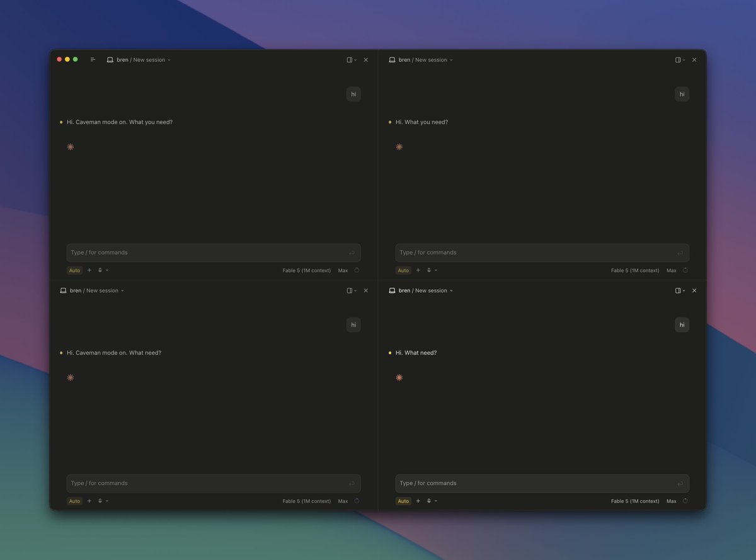Open 'Fable 5 (1M context)' model picker, top-right pane
Viewport: 756px width, 560px height.
(635, 270)
